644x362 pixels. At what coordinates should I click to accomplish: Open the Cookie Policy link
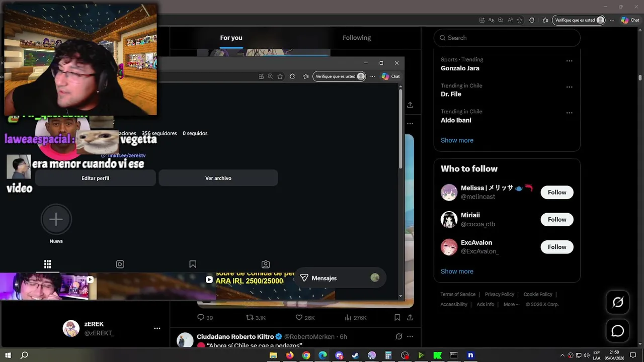click(538, 295)
